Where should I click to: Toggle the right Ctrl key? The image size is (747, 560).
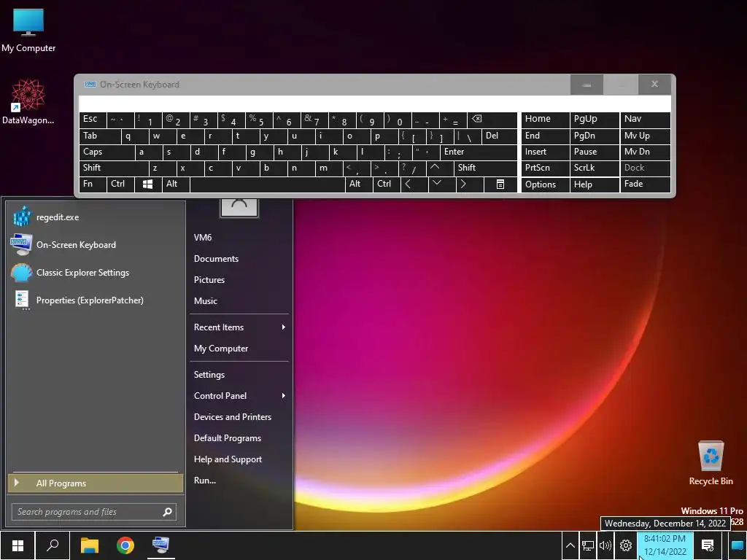click(x=387, y=184)
